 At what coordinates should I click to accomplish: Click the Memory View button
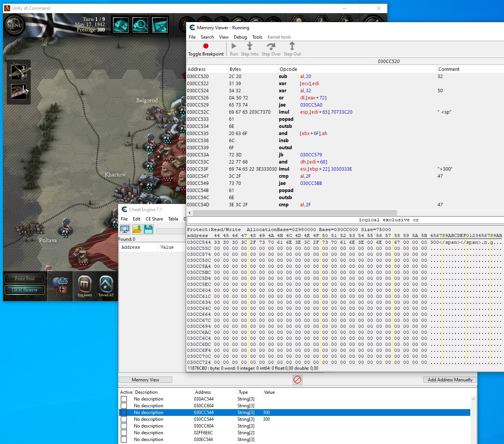145,380
